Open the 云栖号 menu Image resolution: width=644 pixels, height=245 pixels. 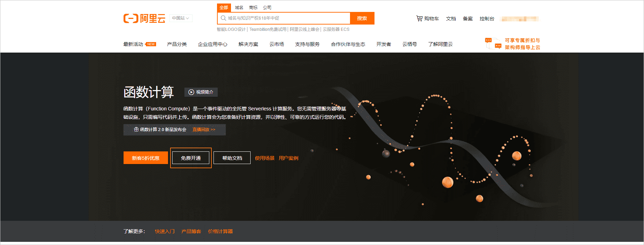pyautogui.click(x=409, y=44)
